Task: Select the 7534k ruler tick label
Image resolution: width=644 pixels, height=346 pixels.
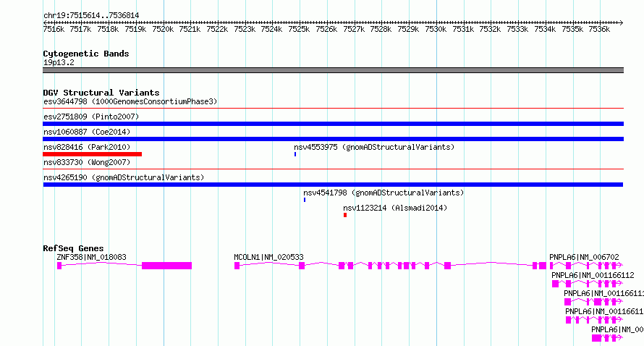Action: pyautogui.click(x=545, y=29)
